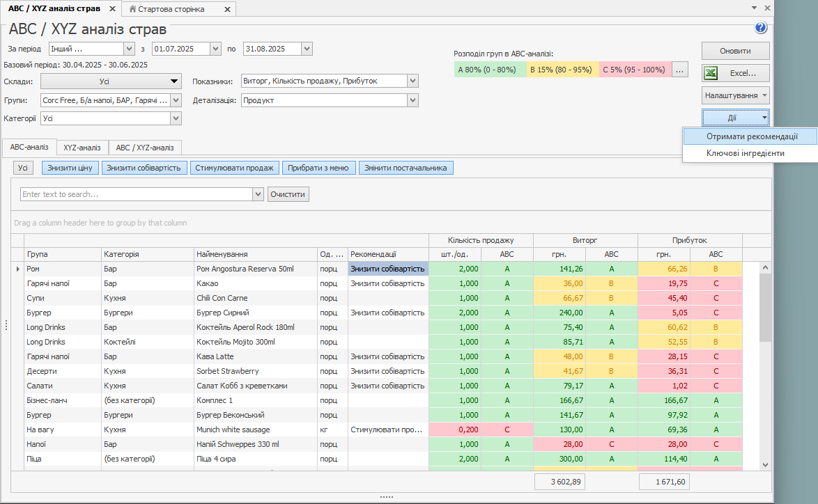Image resolution: width=818 pixels, height=504 pixels.
Task: Click the Оновити button
Action: click(x=735, y=51)
